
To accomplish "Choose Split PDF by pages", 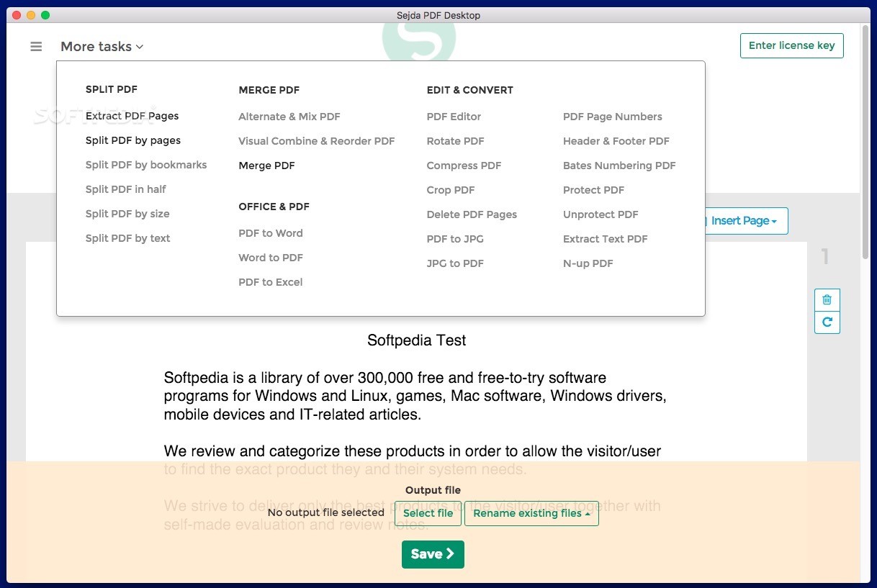I will (x=133, y=140).
